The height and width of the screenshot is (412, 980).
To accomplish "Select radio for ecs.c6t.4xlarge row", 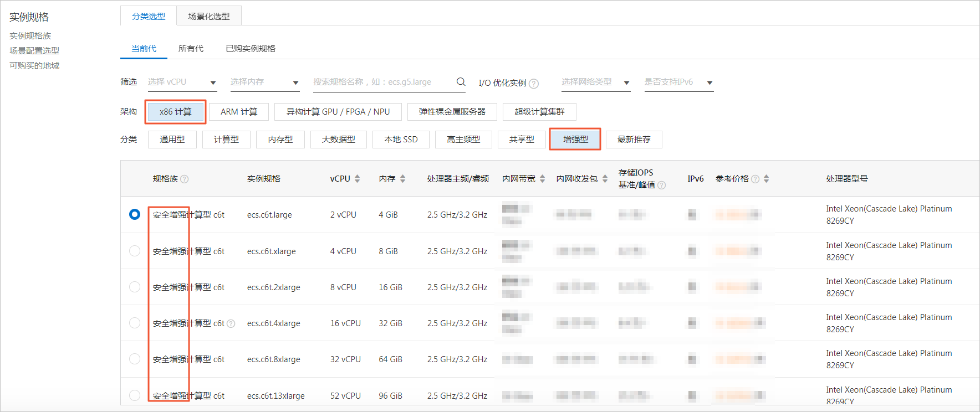I will click(135, 323).
